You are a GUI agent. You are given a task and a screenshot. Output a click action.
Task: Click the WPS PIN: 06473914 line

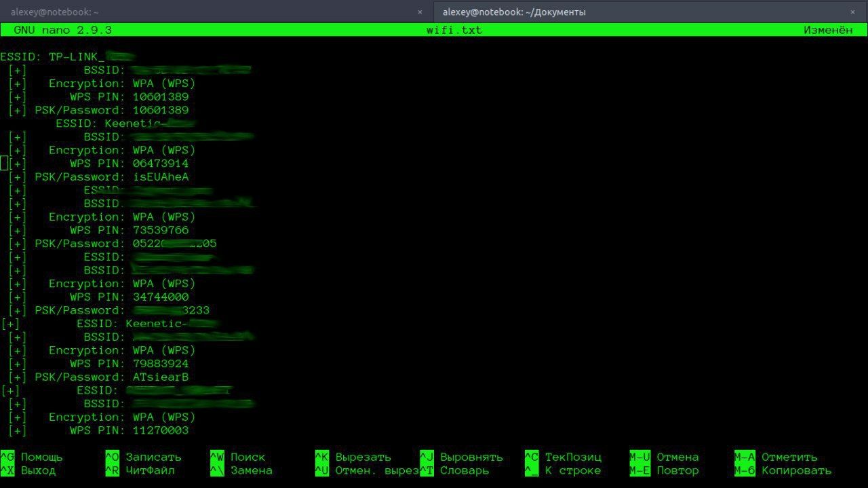[99, 164]
